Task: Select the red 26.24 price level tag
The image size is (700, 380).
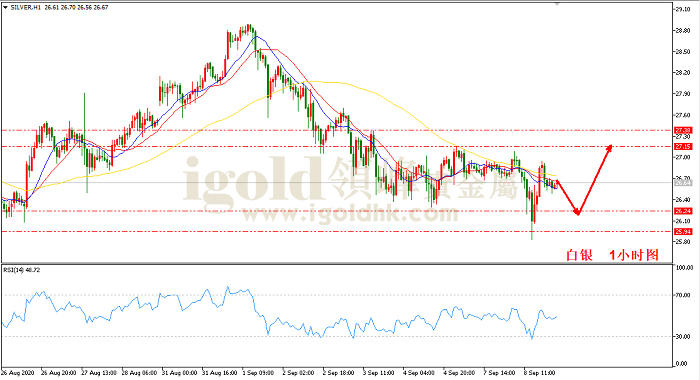Action: tap(683, 211)
